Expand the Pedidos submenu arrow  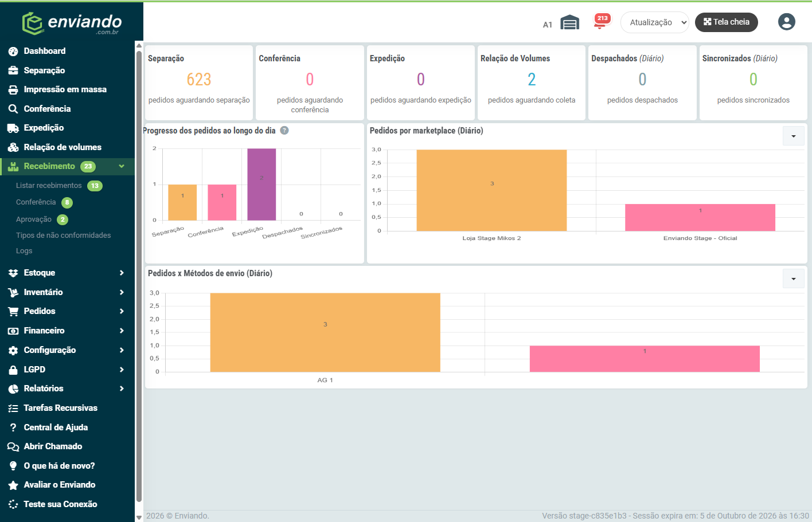[x=122, y=311]
